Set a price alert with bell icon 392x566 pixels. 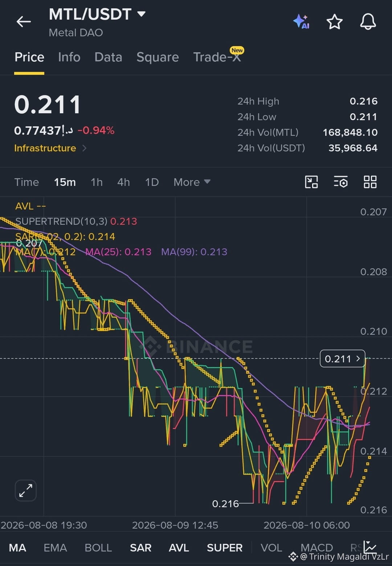(x=368, y=22)
